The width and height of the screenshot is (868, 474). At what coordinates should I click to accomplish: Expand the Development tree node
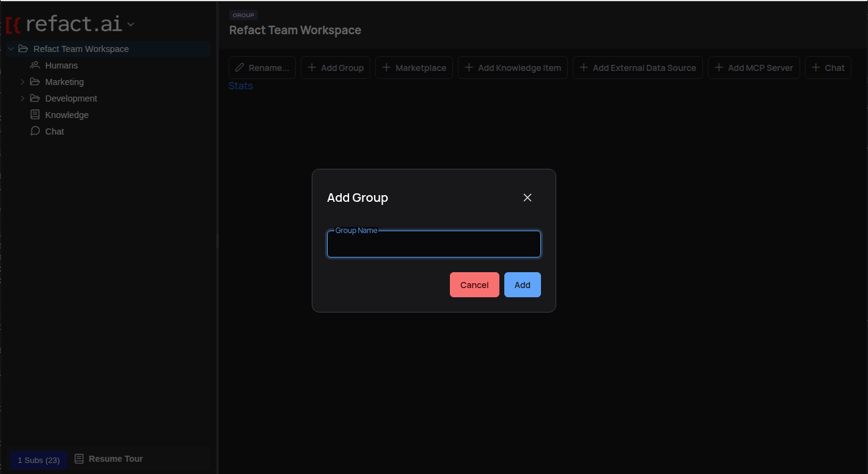tap(23, 98)
